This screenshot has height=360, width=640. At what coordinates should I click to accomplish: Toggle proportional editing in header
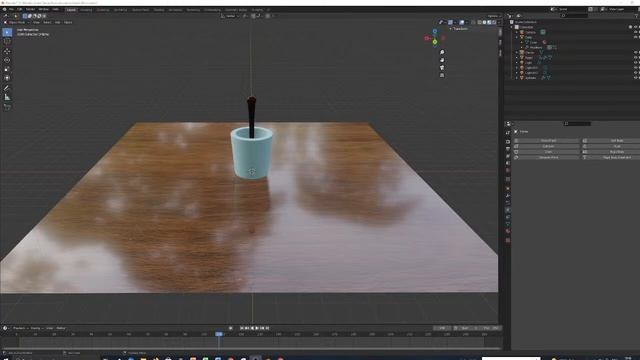click(x=268, y=16)
